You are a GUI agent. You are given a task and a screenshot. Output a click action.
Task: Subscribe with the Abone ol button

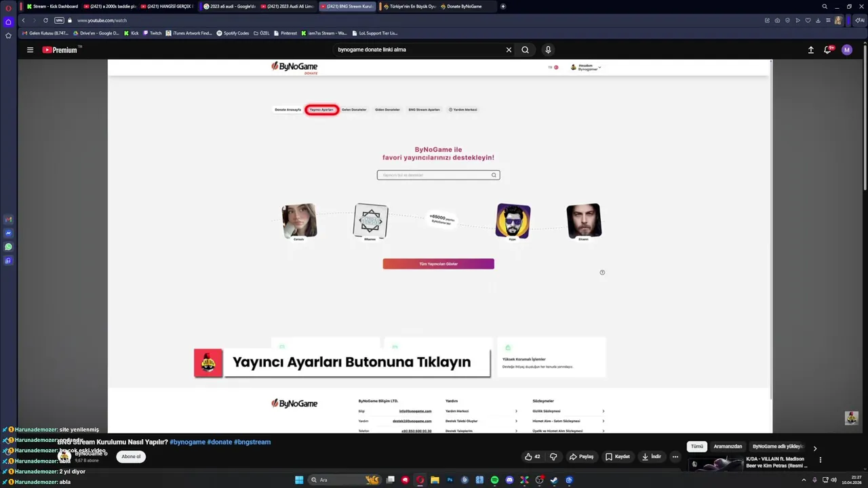(x=131, y=457)
